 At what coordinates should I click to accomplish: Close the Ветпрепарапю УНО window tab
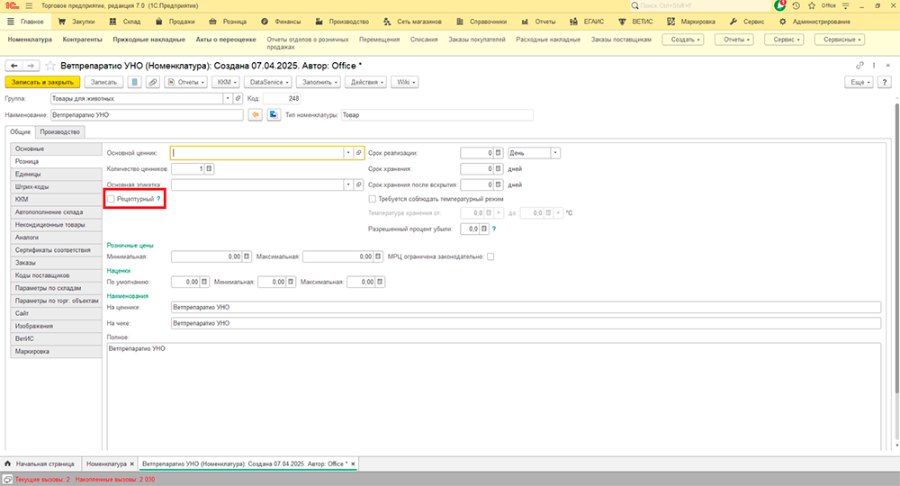353,464
